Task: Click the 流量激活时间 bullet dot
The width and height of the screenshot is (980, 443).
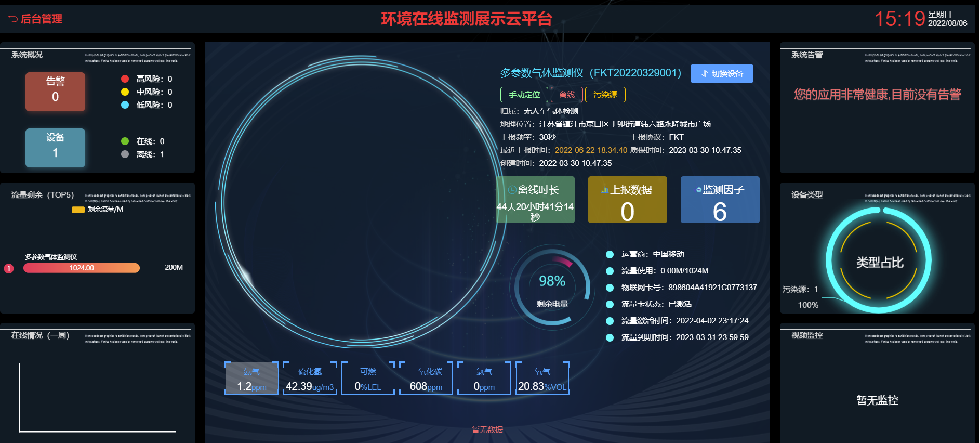Action: click(x=610, y=321)
